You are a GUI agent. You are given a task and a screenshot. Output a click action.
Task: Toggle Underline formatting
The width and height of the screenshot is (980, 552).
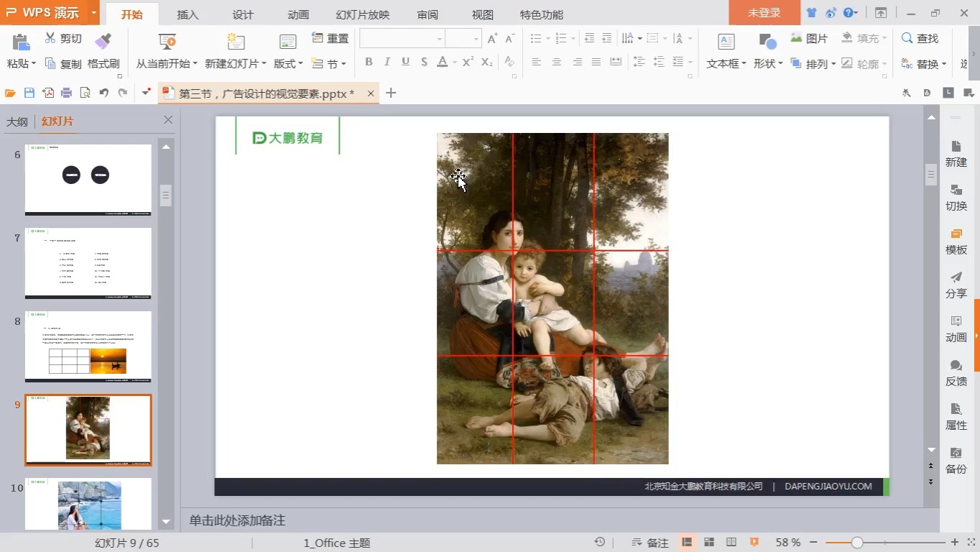click(x=405, y=63)
